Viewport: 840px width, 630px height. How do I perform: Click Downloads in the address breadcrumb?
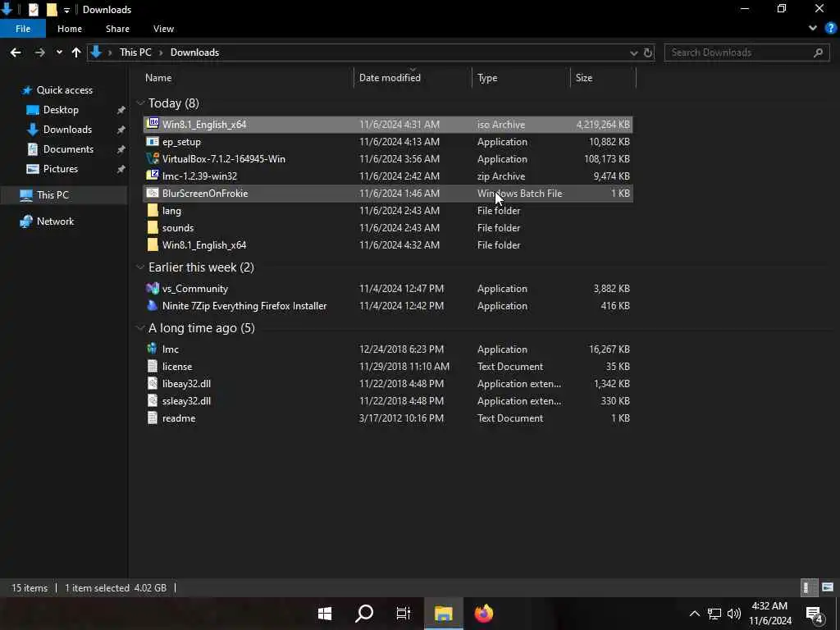[x=194, y=52]
